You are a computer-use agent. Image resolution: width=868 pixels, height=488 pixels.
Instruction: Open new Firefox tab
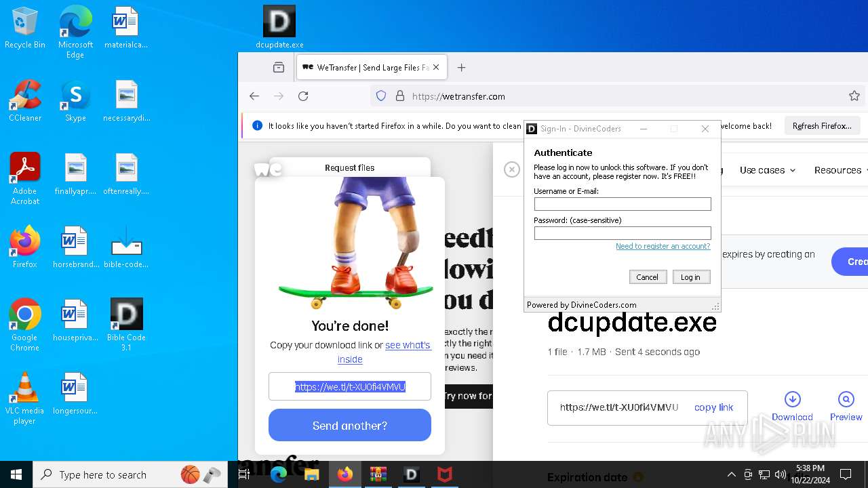click(x=462, y=67)
